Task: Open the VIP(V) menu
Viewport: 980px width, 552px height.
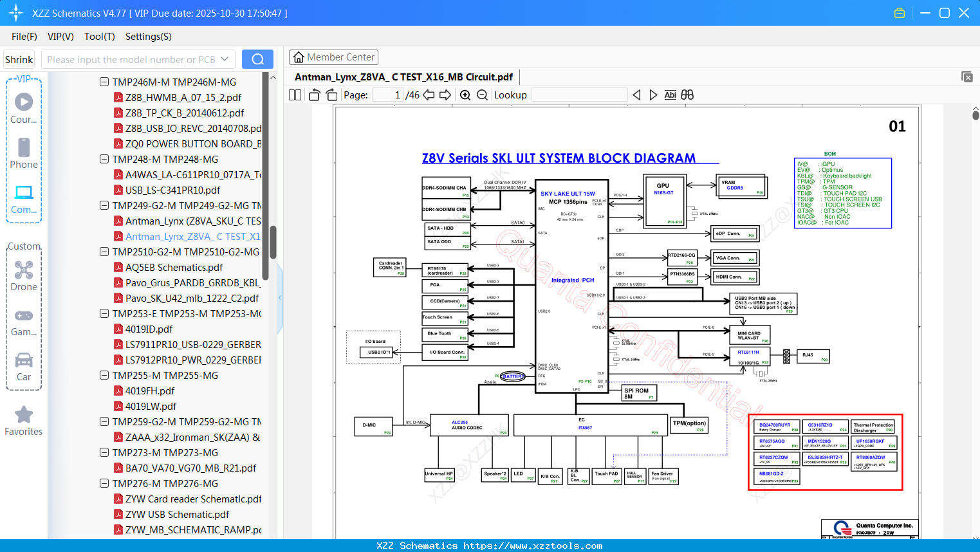Action: [x=60, y=37]
